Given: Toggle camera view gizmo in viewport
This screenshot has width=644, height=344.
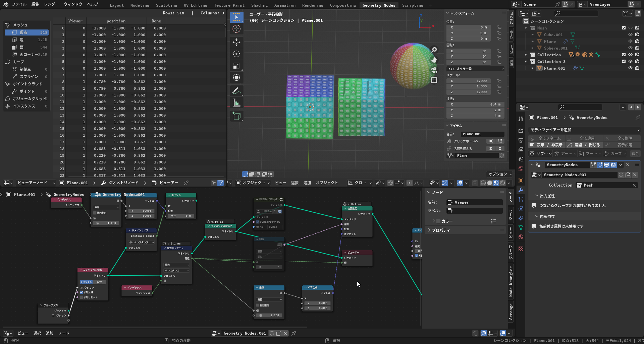Looking at the screenshot, I should 434,70.
